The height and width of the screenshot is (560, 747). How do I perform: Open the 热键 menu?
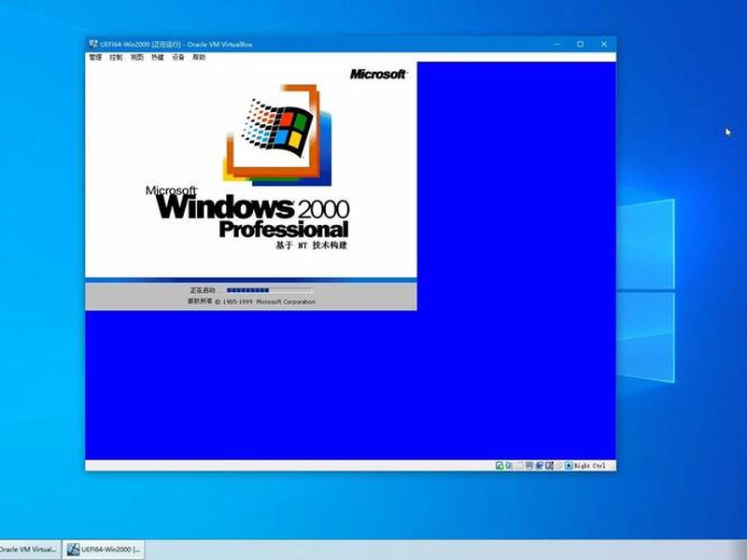coord(157,57)
